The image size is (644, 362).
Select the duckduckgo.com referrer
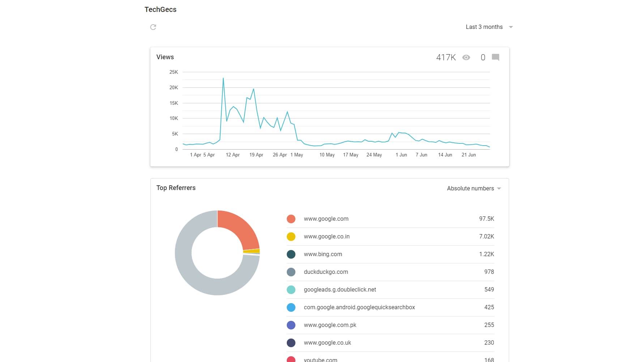326,272
